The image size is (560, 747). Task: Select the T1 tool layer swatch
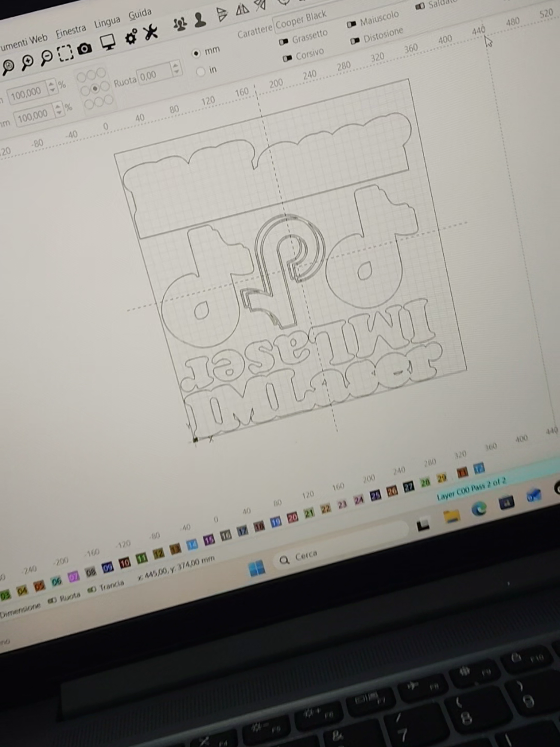coord(462,472)
